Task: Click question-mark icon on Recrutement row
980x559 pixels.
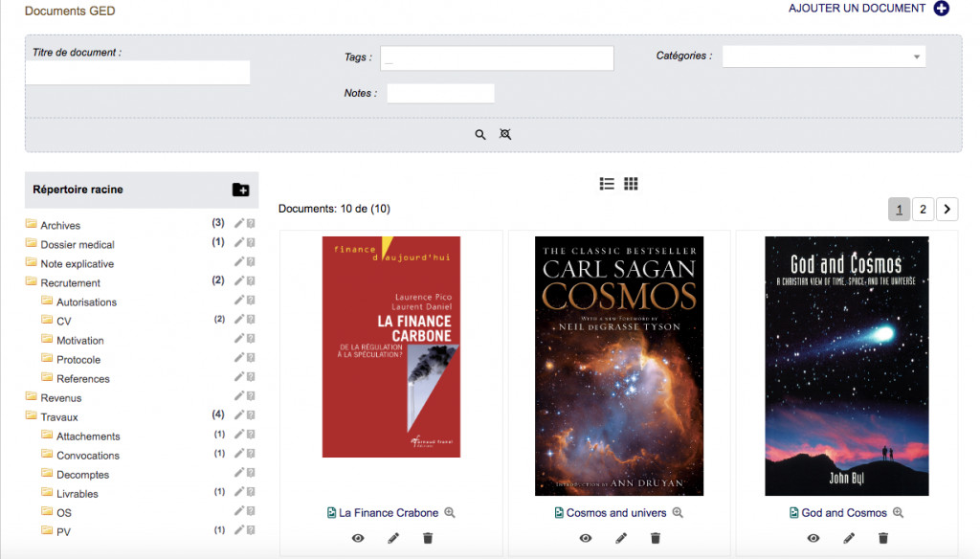Action: (x=251, y=280)
